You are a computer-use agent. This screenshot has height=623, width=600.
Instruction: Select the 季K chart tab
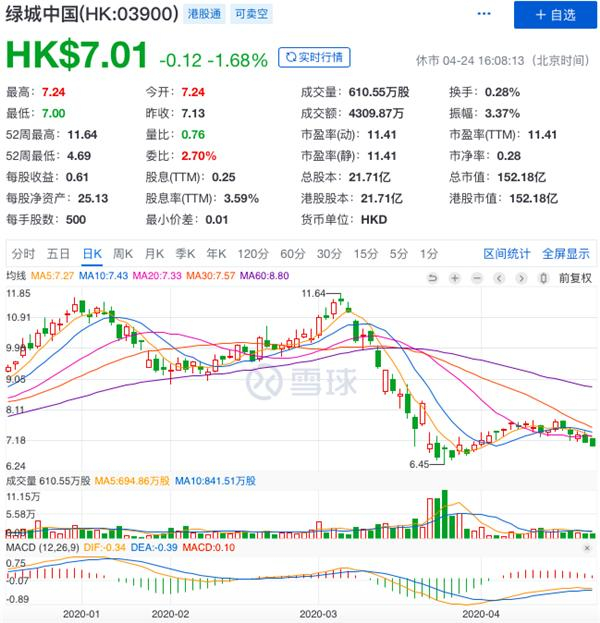(185, 253)
